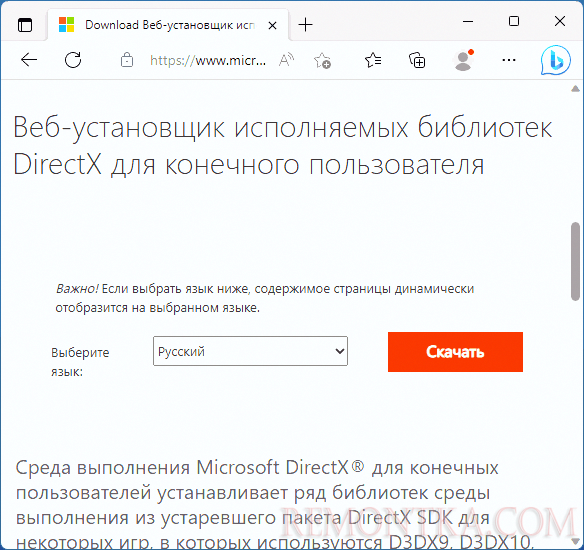Refresh the current page

73,60
